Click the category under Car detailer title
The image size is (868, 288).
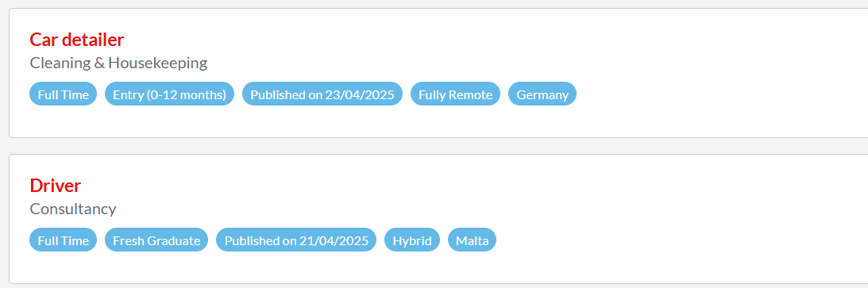click(118, 63)
